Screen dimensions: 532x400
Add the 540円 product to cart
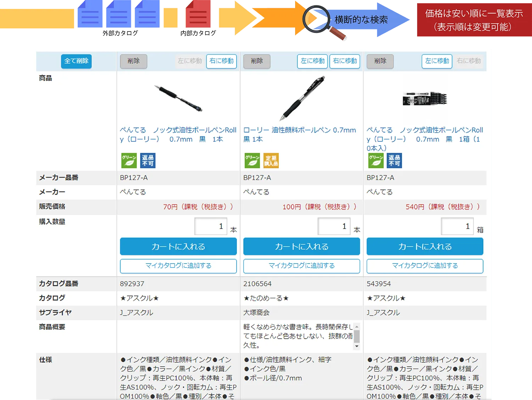[425, 247]
